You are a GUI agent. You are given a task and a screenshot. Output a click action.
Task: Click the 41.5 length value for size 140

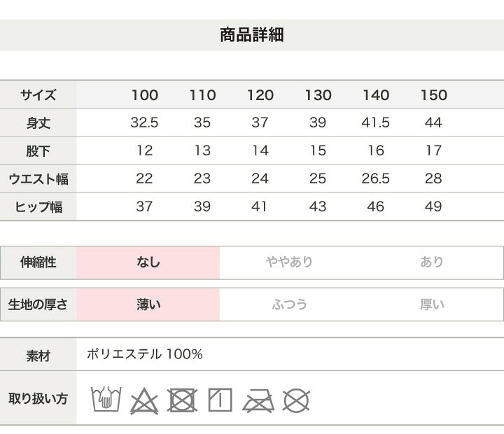click(375, 122)
